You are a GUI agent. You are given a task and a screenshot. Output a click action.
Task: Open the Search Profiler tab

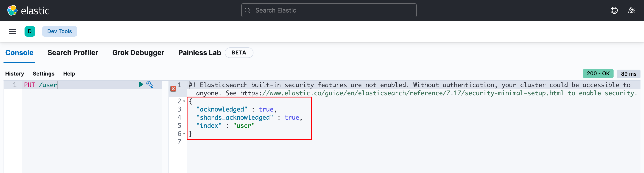pos(73,53)
